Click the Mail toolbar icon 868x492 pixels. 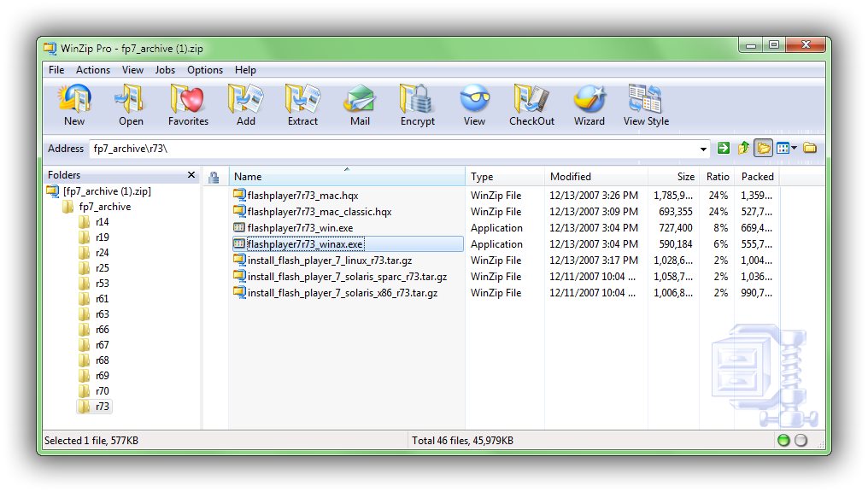[x=360, y=105]
